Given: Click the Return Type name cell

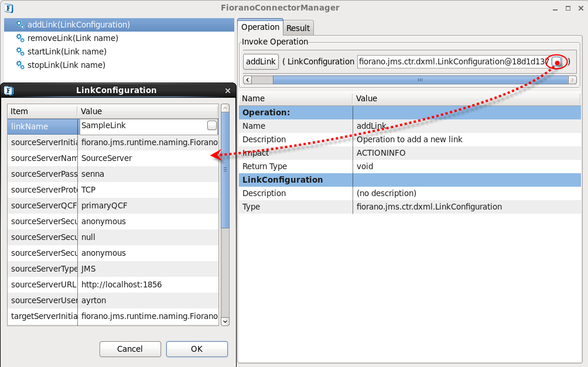Looking at the screenshot, I should click(296, 166).
